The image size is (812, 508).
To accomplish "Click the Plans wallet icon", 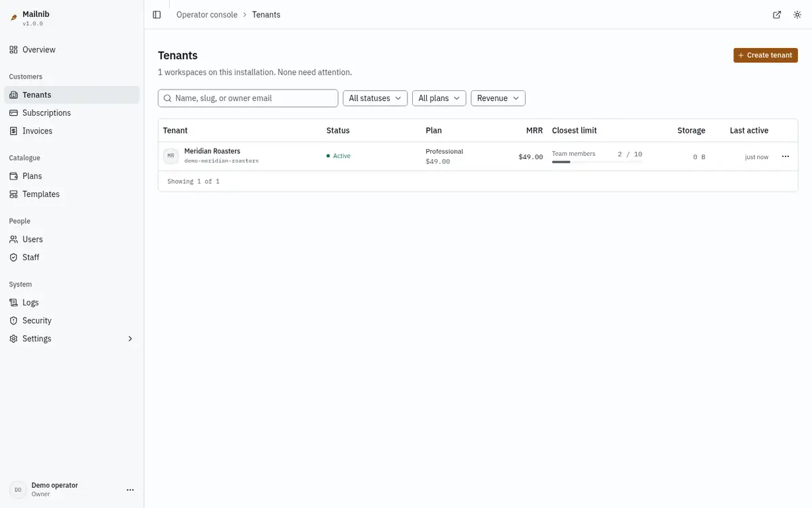I will coord(14,176).
